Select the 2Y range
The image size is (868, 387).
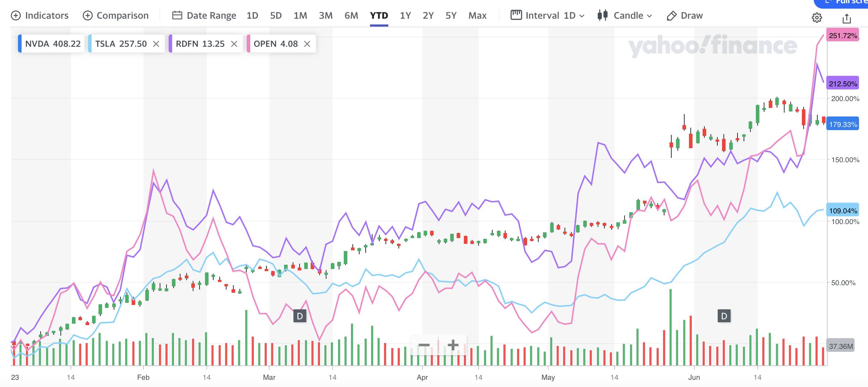point(428,15)
